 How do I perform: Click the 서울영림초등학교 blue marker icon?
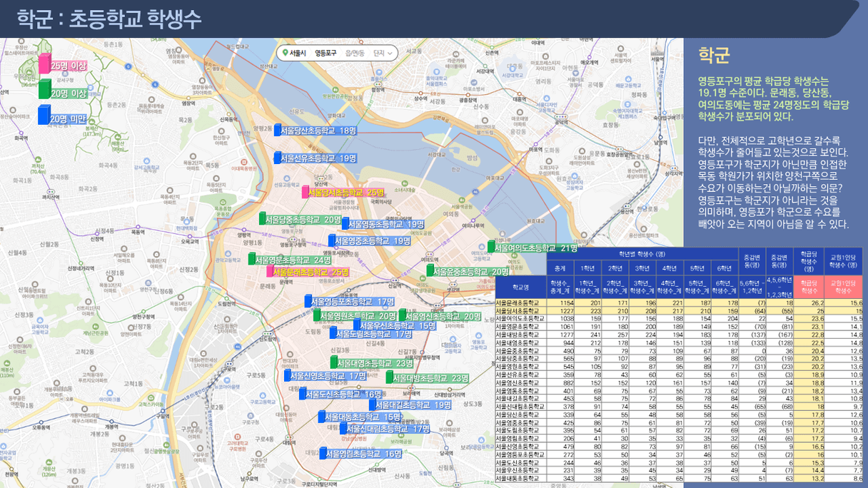(x=323, y=452)
